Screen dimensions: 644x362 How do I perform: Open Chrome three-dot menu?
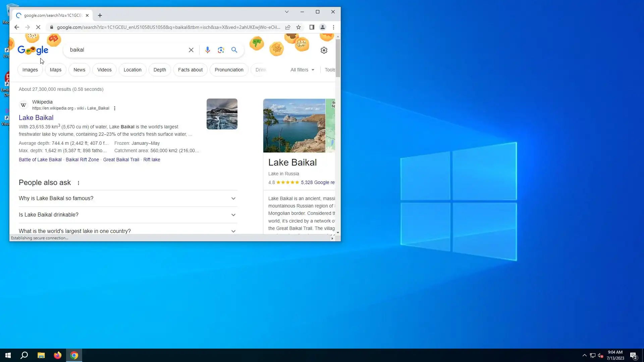click(333, 27)
